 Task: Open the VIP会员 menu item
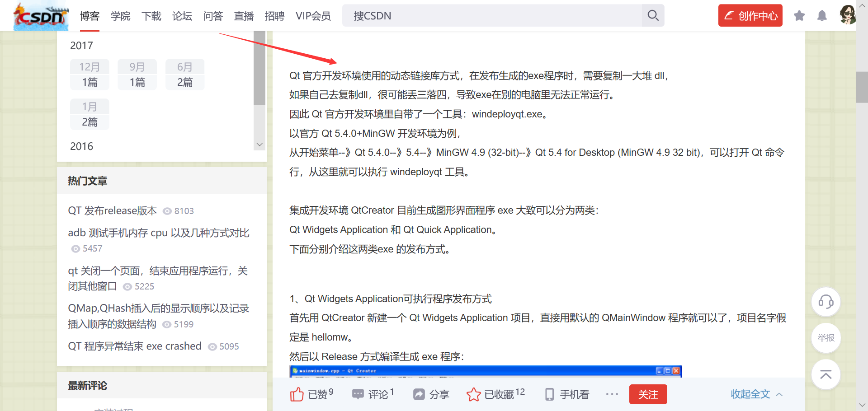pyautogui.click(x=313, y=16)
